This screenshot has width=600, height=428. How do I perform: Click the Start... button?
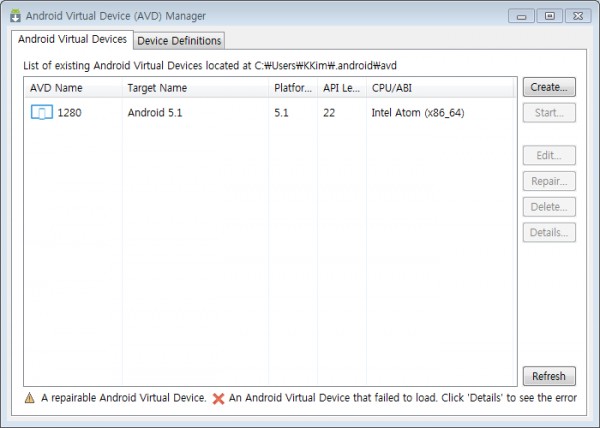549,113
